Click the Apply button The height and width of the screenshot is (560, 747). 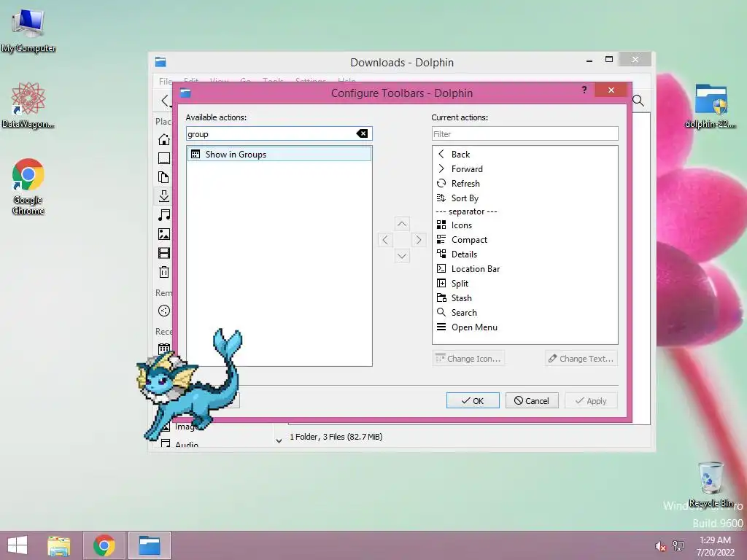point(591,401)
